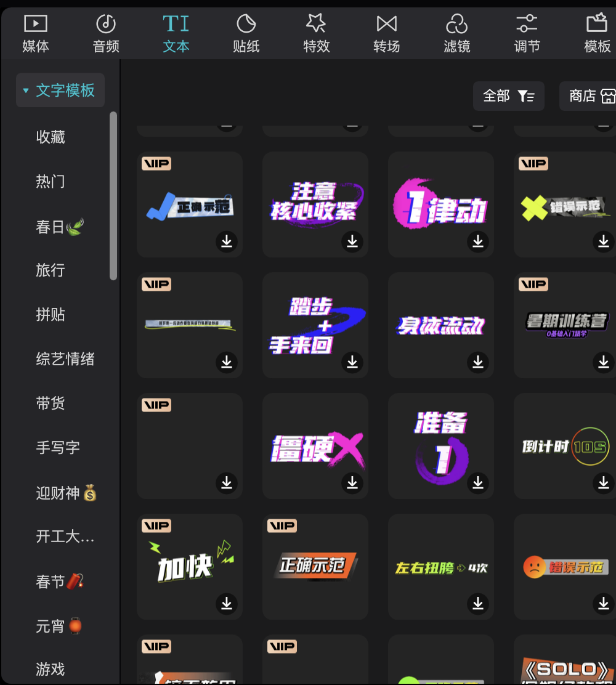Viewport: 616px width, 685px height.
Task: Download the 僵硬 template
Action: (x=352, y=483)
